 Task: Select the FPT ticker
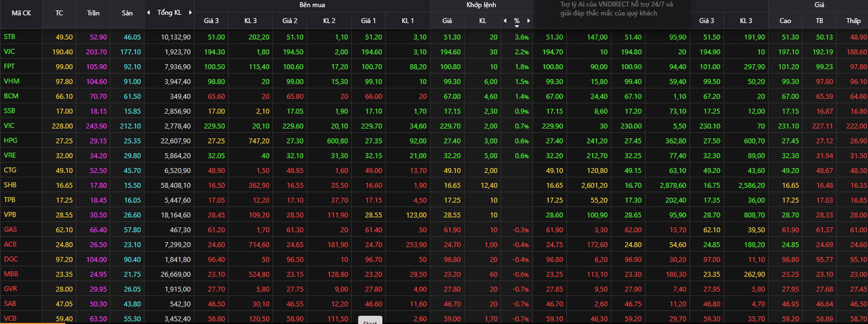coord(9,66)
